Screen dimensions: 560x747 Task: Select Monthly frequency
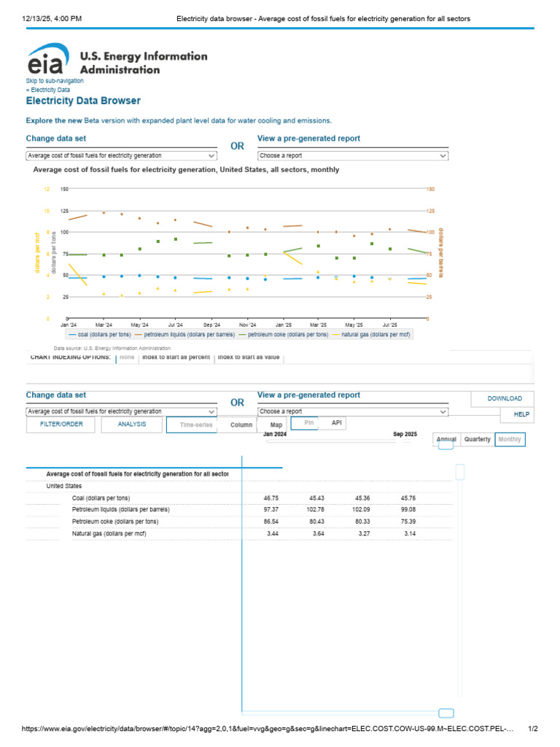510,440
